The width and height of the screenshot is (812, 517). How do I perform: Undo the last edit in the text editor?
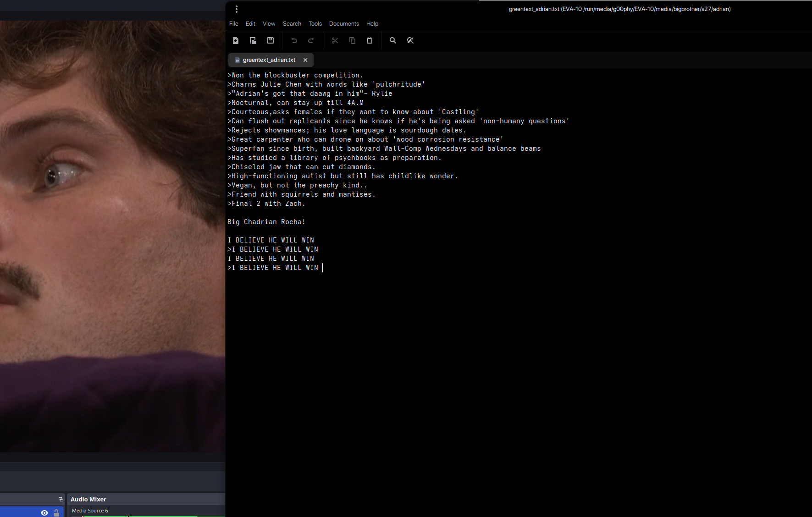tap(294, 40)
